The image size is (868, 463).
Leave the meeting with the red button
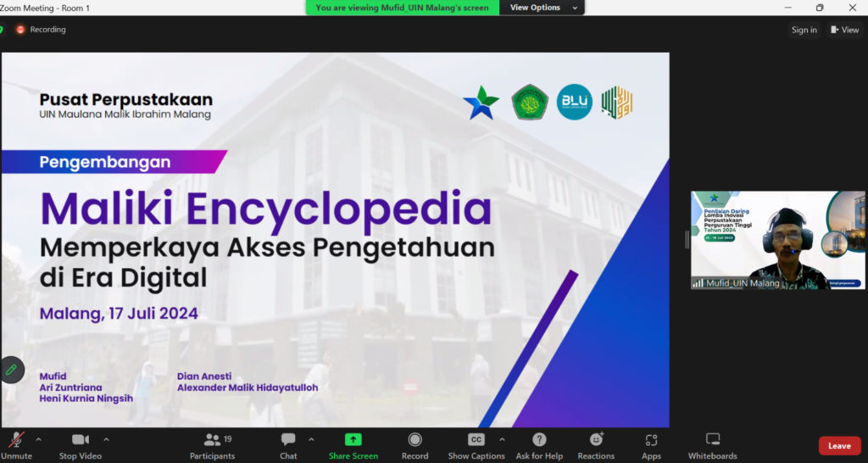pos(839,446)
